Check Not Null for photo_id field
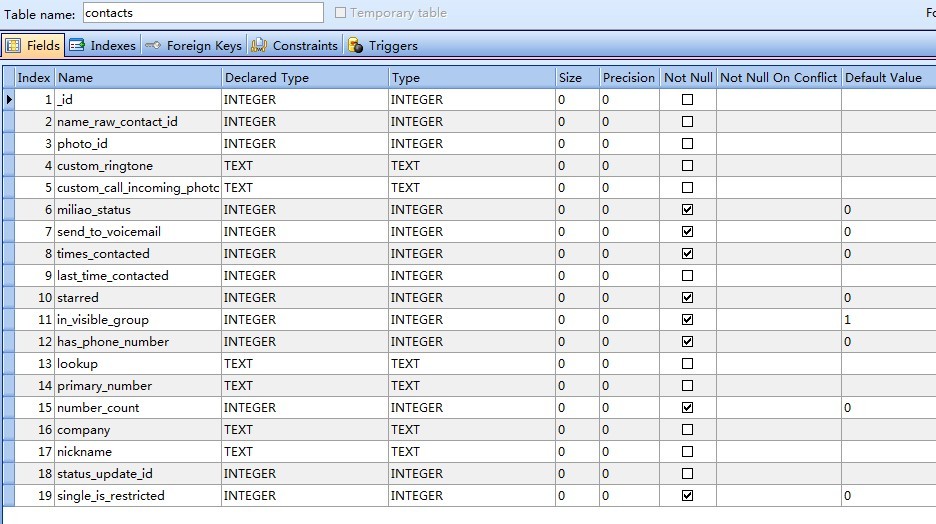This screenshot has height=524, width=936. pyautogui.click(x=687, y=144)
